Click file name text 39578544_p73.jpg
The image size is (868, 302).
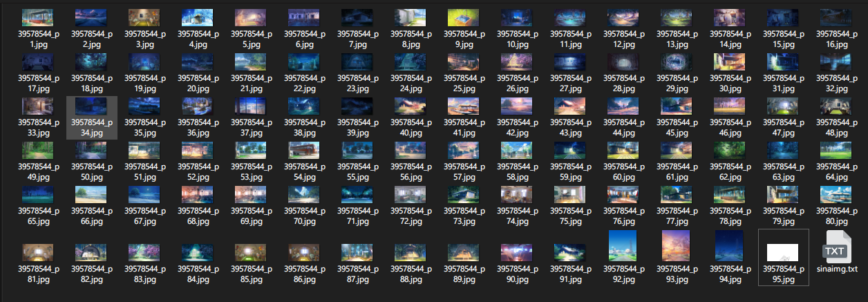[x=464, y=215]
